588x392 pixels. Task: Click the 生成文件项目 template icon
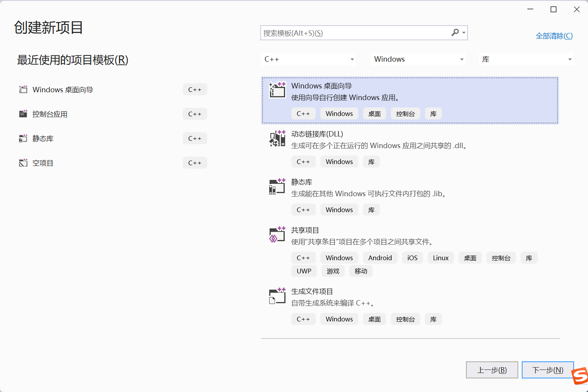tap(277, 295)
